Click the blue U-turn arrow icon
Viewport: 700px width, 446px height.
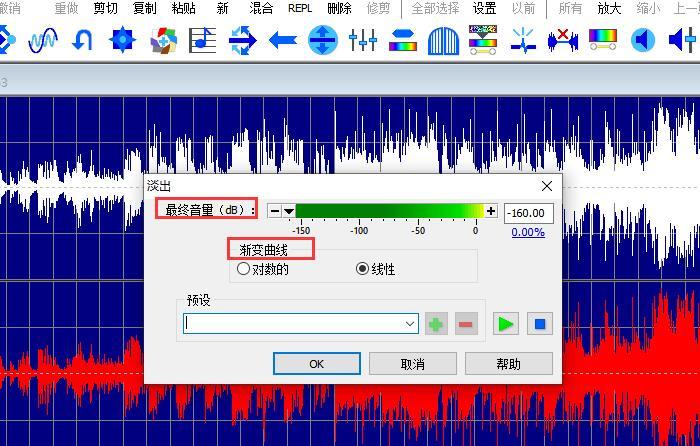point(82,40)
